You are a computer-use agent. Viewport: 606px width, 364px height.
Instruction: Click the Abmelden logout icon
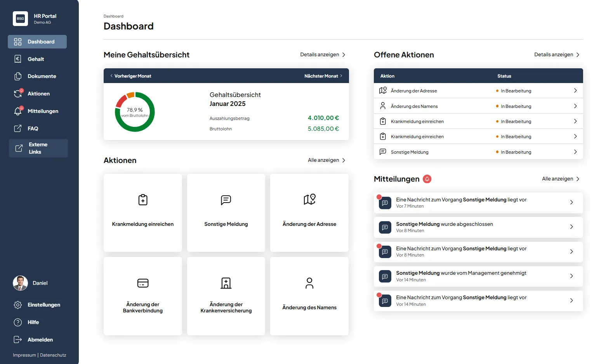pos(18,340)
